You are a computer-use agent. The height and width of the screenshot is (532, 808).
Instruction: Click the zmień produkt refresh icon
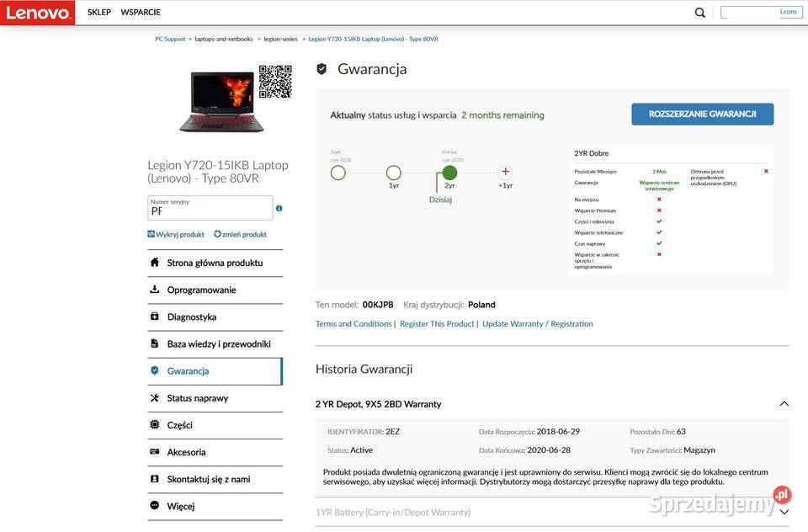coord(217,234)
